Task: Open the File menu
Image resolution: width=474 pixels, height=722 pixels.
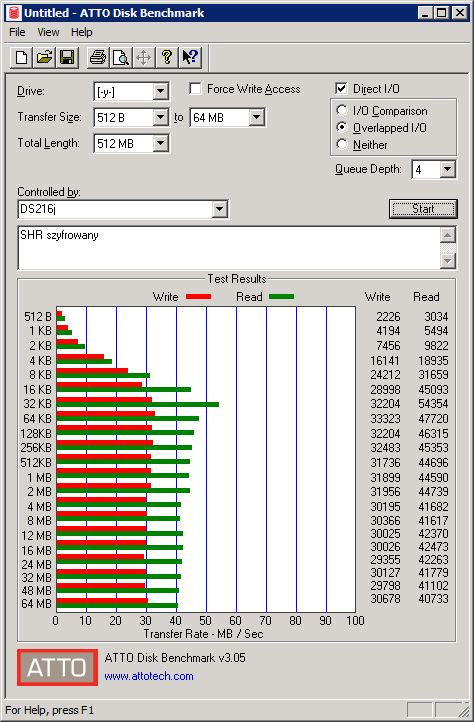Action: coord(17,32)
